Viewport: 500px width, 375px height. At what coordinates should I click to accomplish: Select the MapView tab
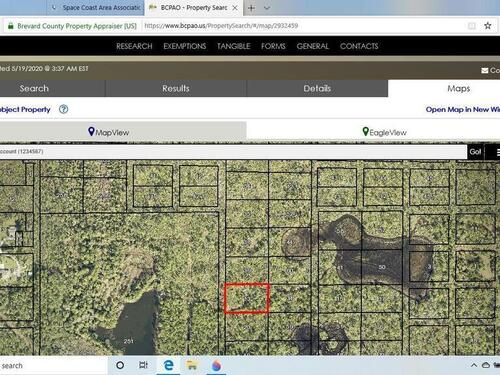pos(123,130)
